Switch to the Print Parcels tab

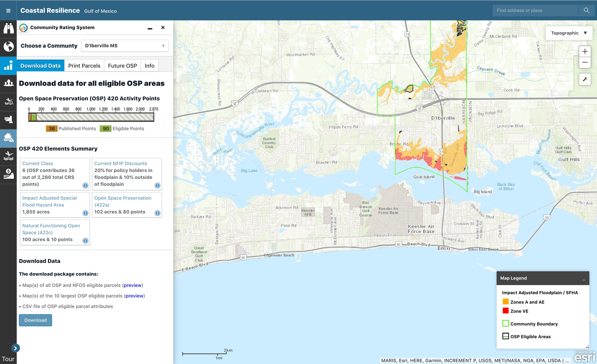pyautogui.click(x=84, y=66)
